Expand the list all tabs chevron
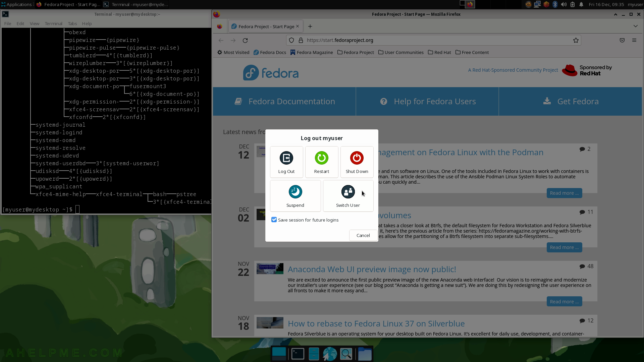The image size is (644, 362). pos(636,26)
